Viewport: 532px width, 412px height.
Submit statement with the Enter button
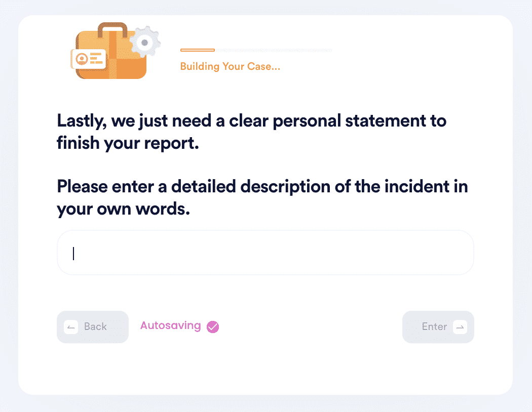(438, 327)
